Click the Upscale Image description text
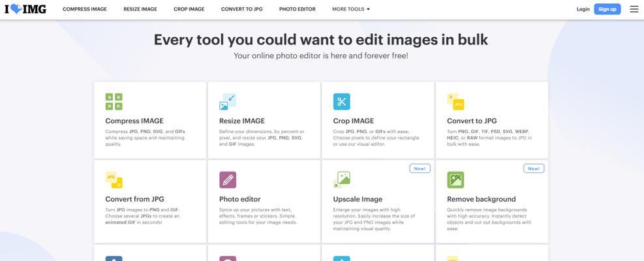Image resolution: width=644 pixels, height=261 pixels. [x=374, y=219]
